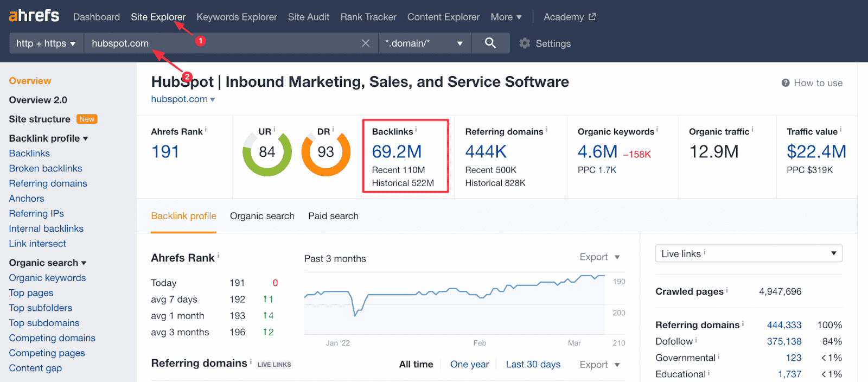Screen dimensions: 868x382
Task: Switch to the Organic search tab
Action: [262, 216]
